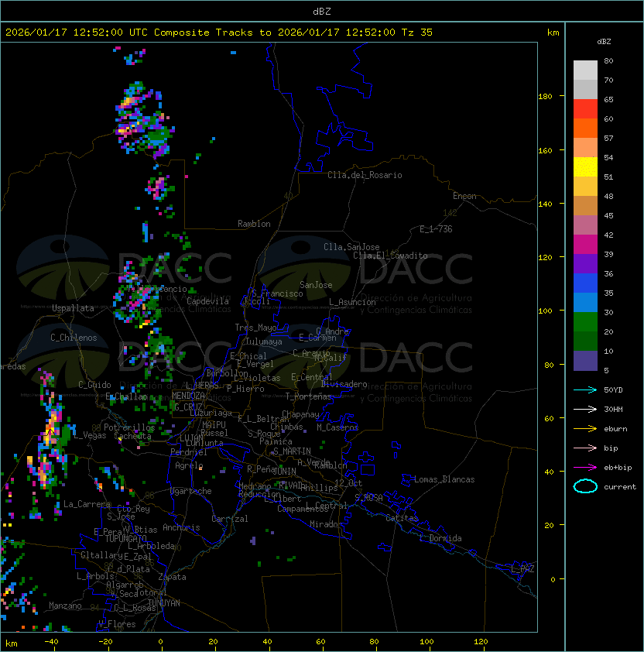This screenshot has height=652, width=644.
Task: Click the E_1-736 label on map
Action: [x=436, y=228]
